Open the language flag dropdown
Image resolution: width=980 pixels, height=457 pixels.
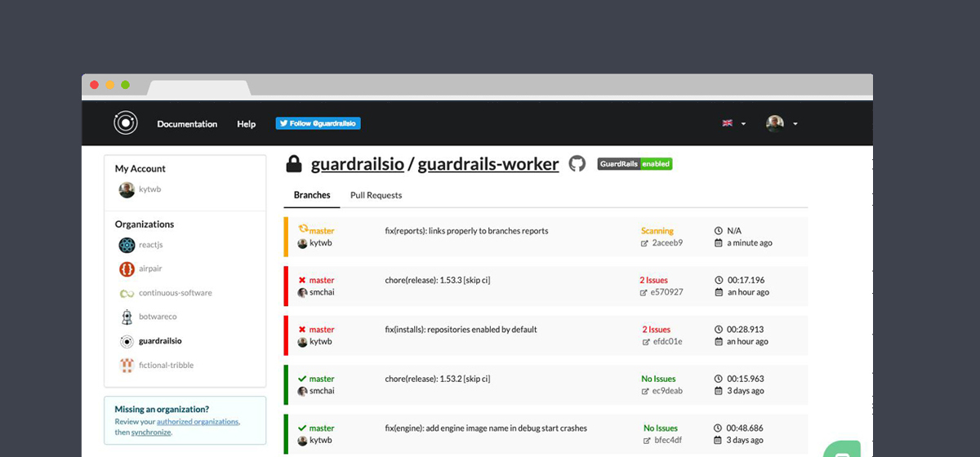click(734, 123)
